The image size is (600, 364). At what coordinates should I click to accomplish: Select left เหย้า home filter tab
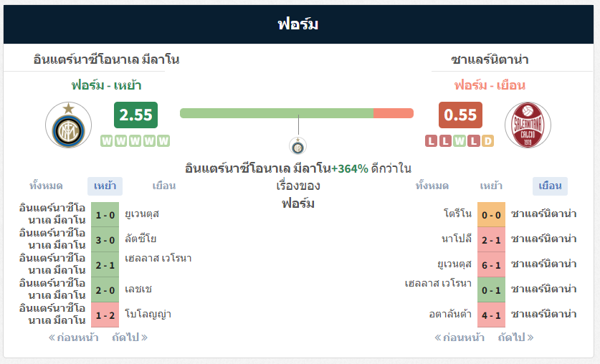point(105,186)
